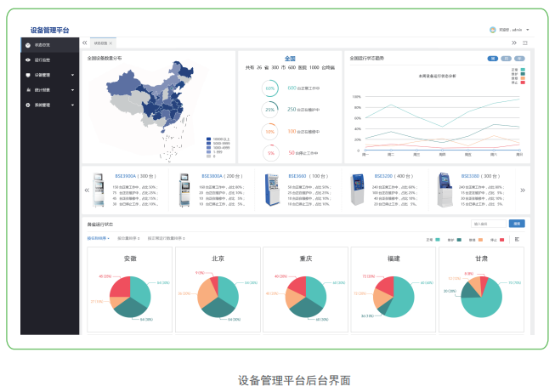Click the shield icon for 设备管理

27,75
